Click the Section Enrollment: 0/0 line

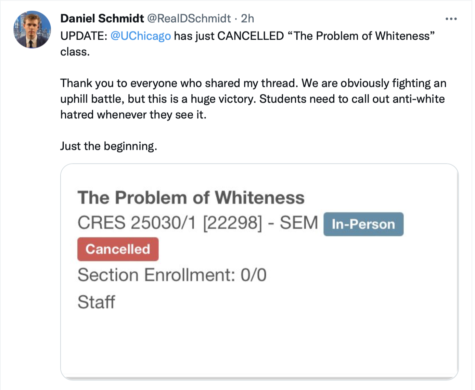point(172,275)
